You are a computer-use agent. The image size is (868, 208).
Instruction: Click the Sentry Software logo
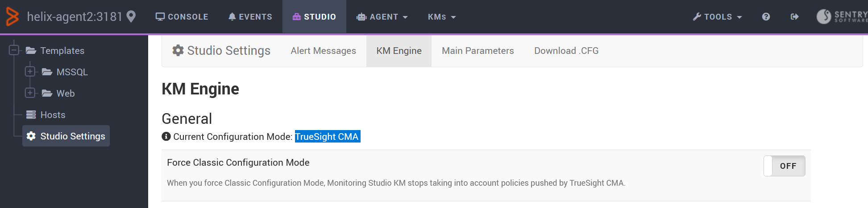842,16
